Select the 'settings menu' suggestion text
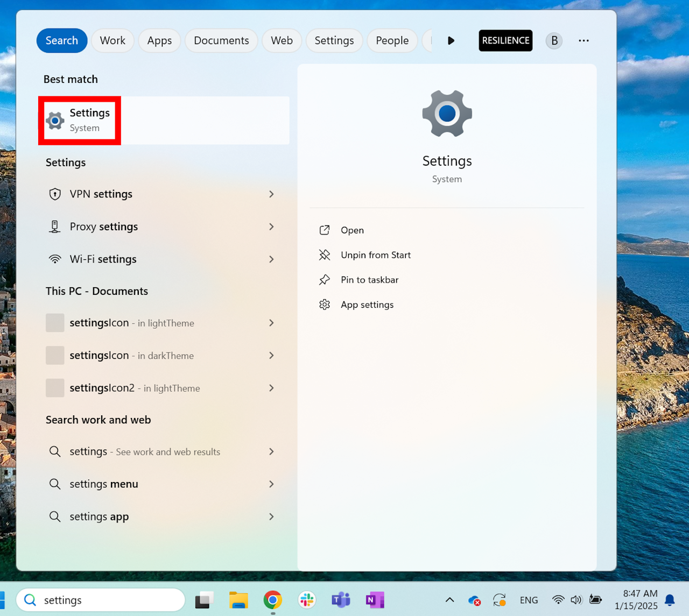The height and width of the screenshot is (616, 689). coord(104,484)
